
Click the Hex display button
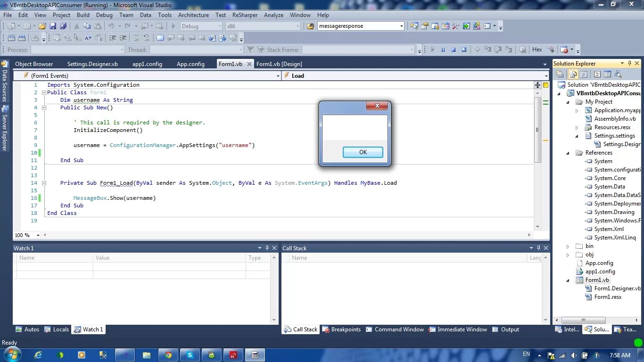[537, 49]
